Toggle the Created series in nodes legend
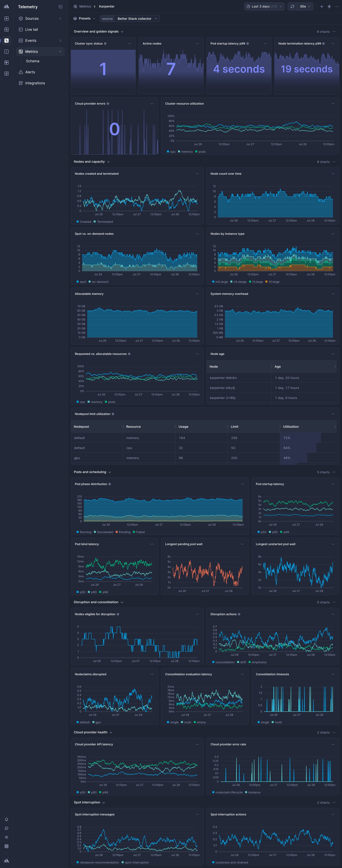Image resolution: width=342 pixels, height=868 pixels. pyautogui.click(x=84, y=222)
